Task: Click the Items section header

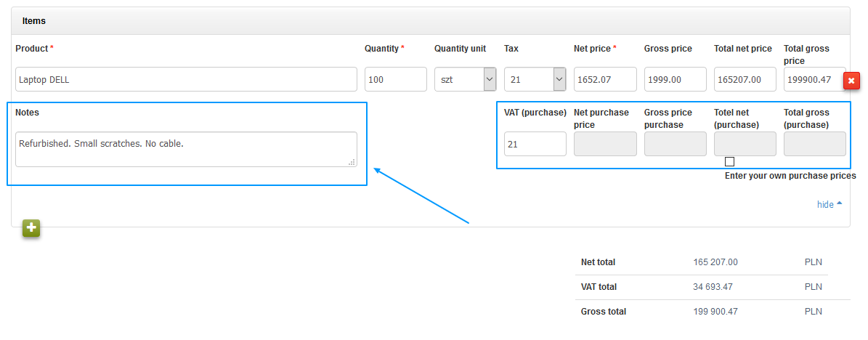Action: [x=431, y=21]
